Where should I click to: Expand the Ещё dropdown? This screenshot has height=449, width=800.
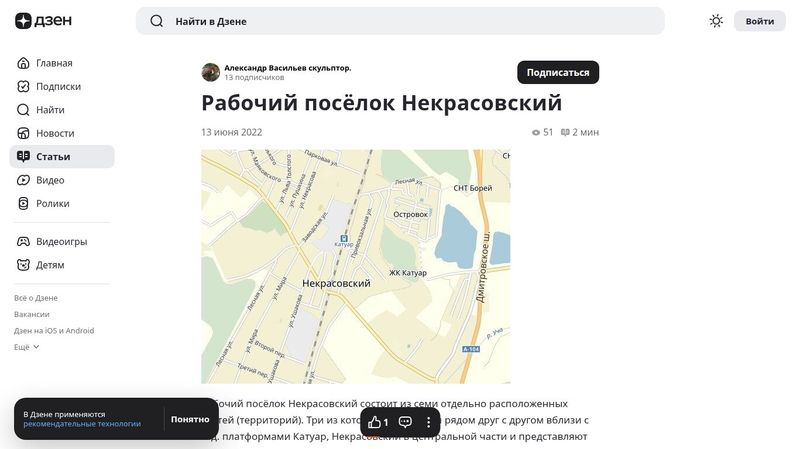tap(27, 347)
